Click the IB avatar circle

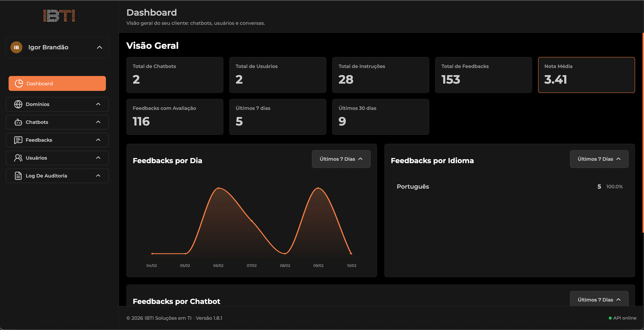click(16, 47)
